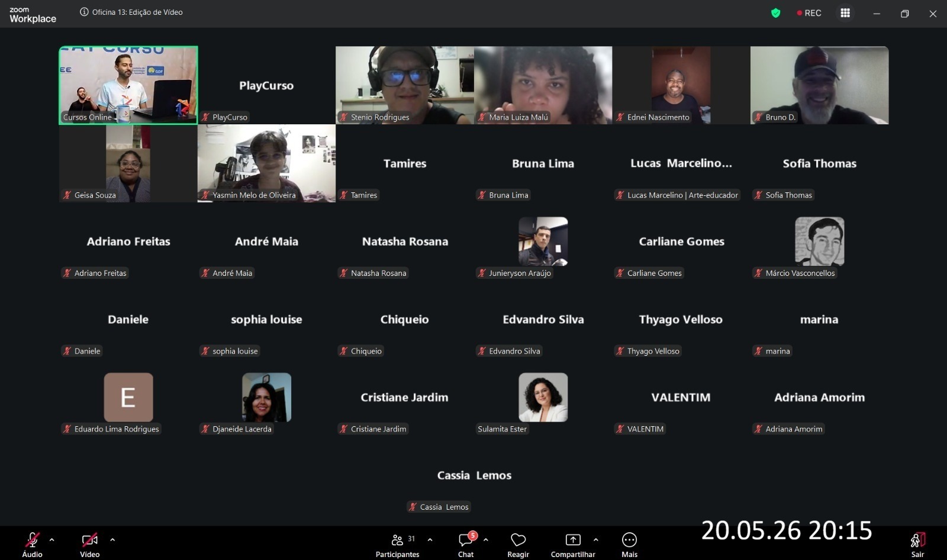
Task: Click muted mic icon on PlayCurso label
Action: (x=205, y=117)
